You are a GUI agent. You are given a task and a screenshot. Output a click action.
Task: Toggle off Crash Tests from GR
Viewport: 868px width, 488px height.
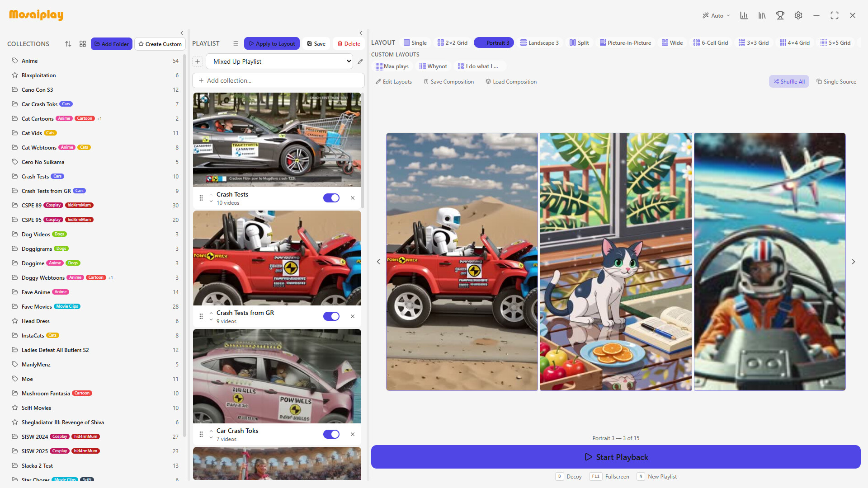pos(331,316)
